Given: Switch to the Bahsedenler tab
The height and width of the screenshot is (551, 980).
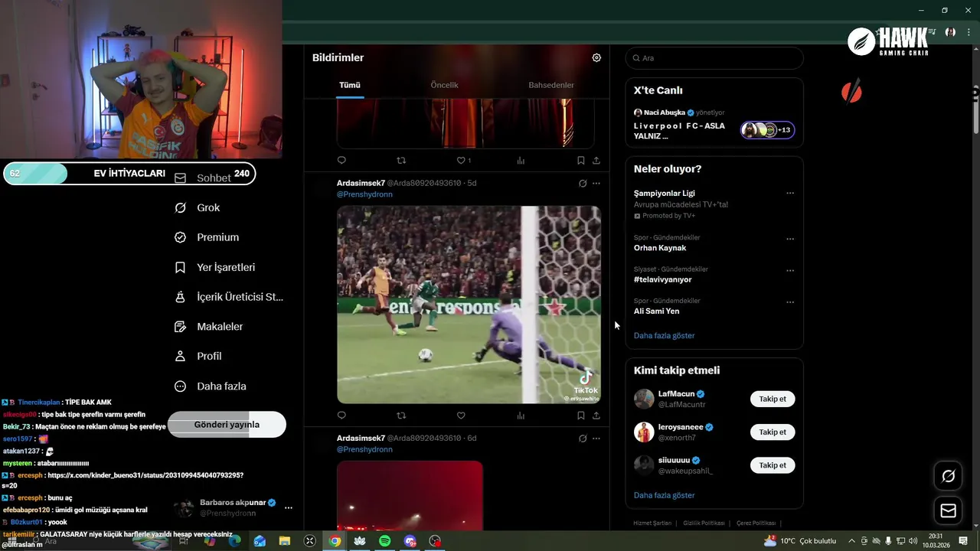Looking at the screenshot, I should 551,85.
